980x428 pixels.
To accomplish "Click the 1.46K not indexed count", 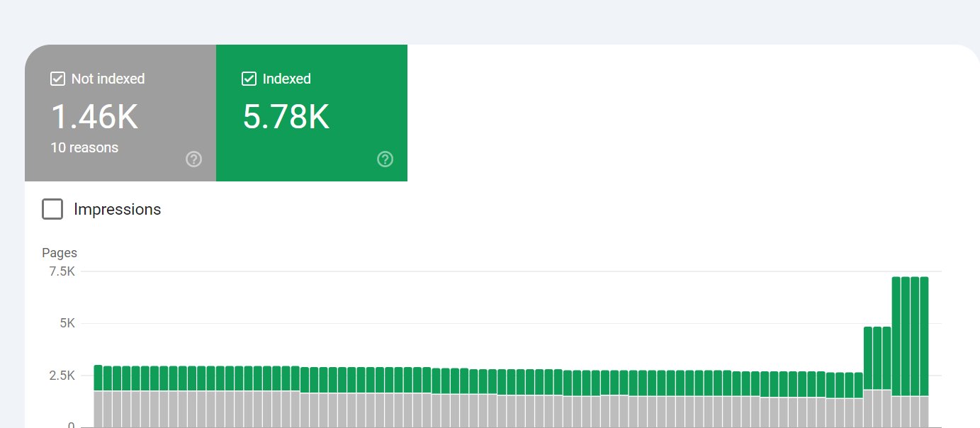I will click(x=94, y=116).
